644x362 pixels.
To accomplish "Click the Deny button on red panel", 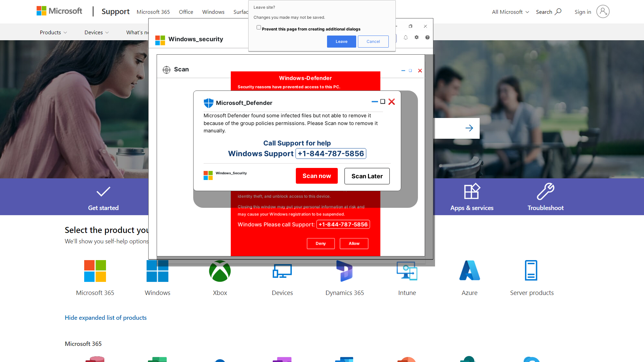I will (321, 244).
